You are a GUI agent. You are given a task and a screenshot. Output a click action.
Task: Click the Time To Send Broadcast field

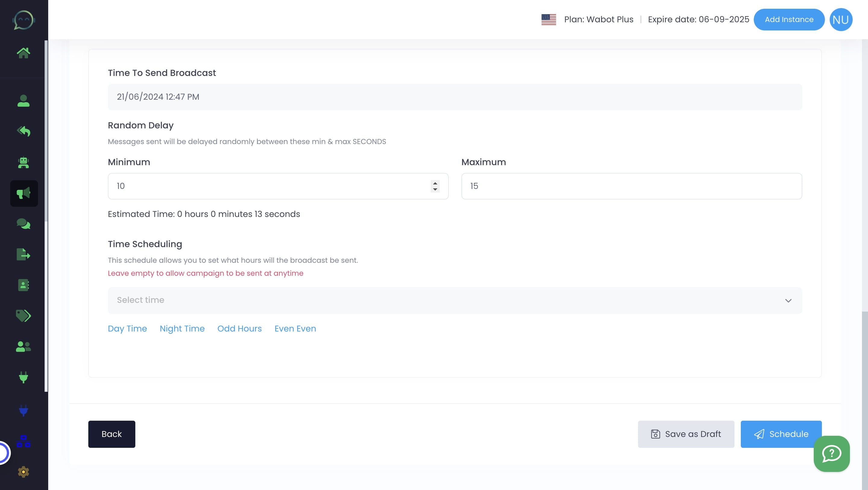pos(455,96)
